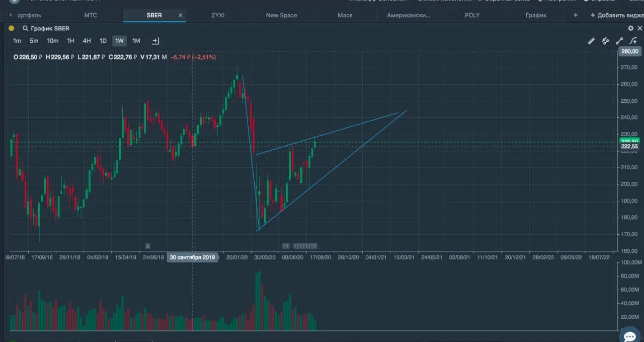Switch to the POLY tab

472,15
